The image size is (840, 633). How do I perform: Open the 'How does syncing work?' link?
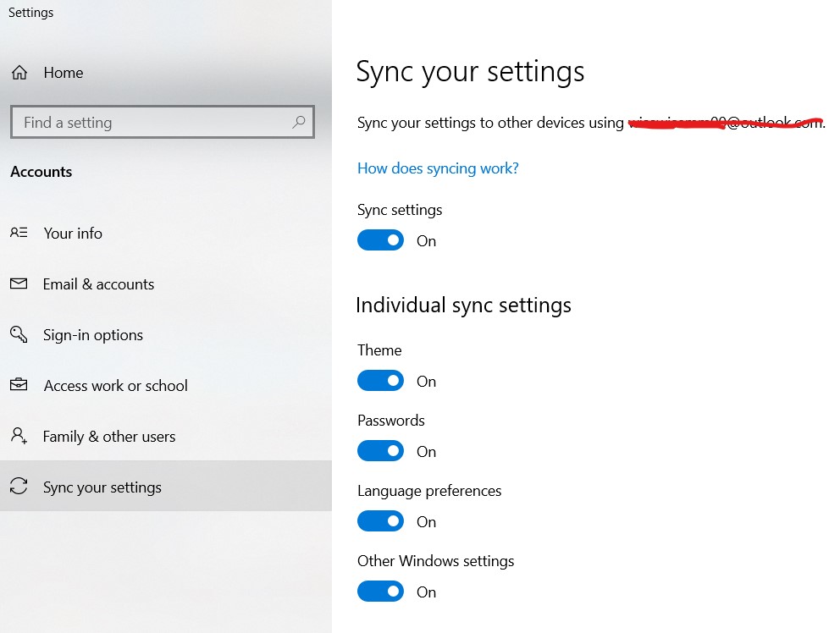point(438,168)
